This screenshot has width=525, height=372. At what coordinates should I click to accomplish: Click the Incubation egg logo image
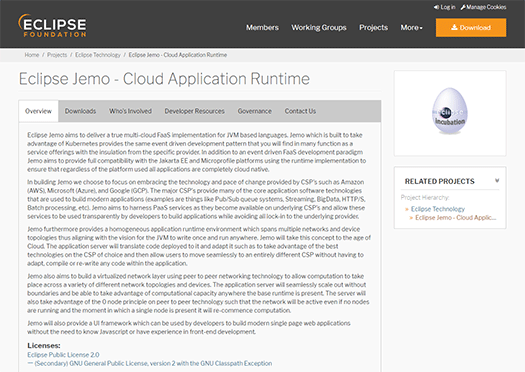[450, 111]
